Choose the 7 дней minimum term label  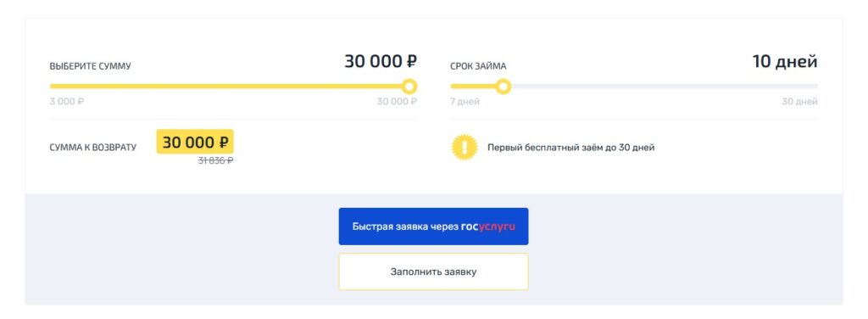[x=465, y=102]
